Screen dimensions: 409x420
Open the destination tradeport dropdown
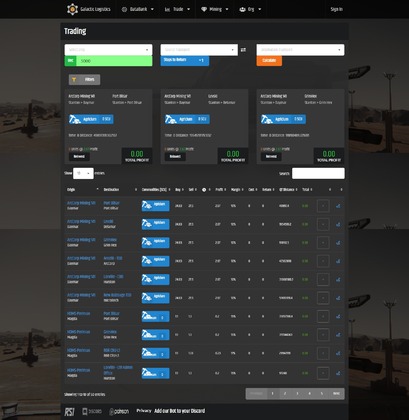[300, 50]
